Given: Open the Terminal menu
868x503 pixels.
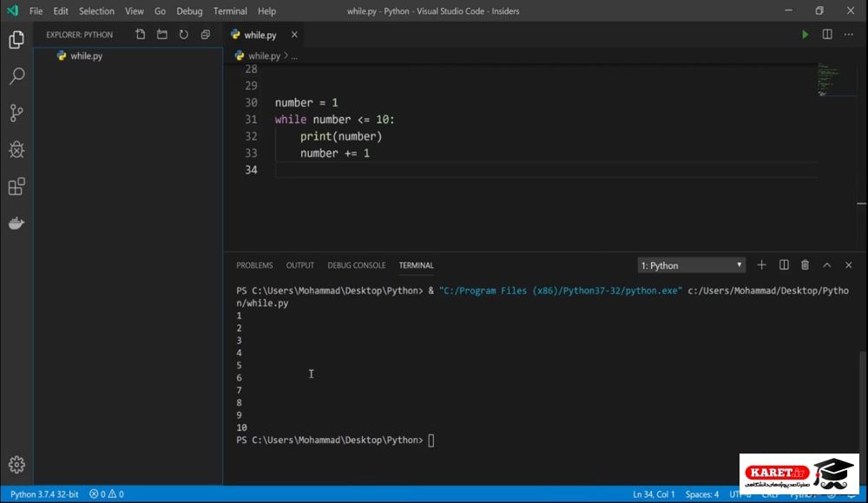Looking at the screenshot, I should tap(230, 11).
